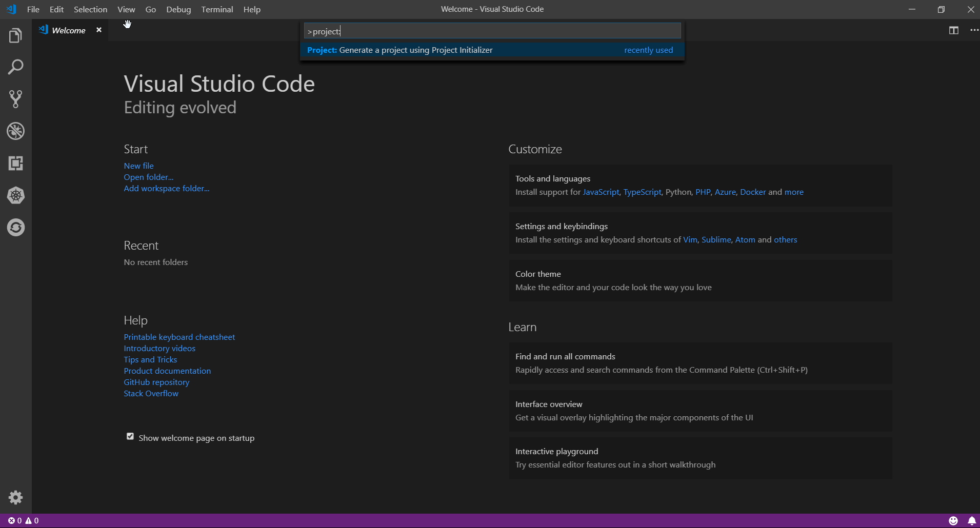Open the Kubernetes helm wheel icon
This screenshot has height=528, width=980.
pos(15,195)
